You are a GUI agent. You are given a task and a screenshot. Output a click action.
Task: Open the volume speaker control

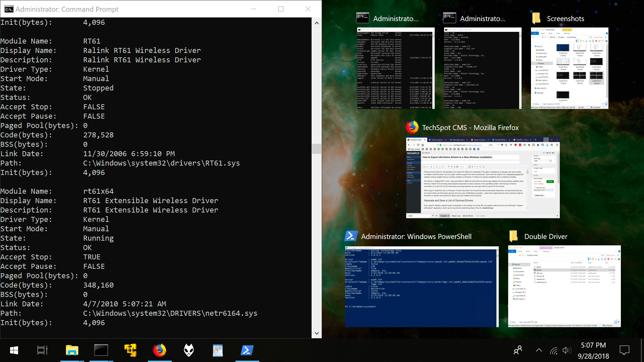tap(567, 350)
